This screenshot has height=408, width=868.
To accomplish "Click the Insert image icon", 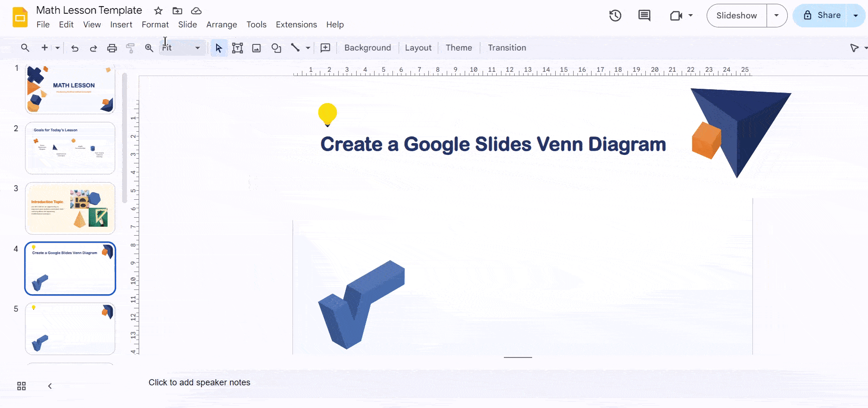I will [x=257, y=48].
